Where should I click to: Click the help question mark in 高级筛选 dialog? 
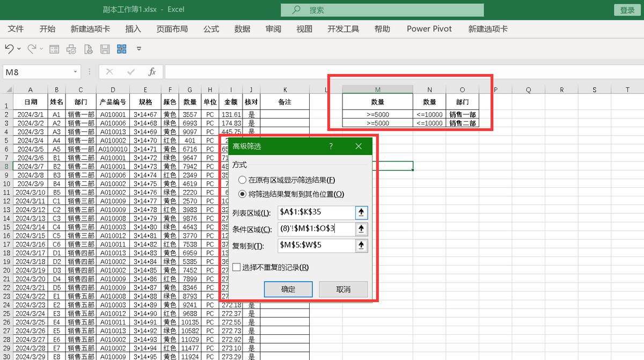click(x=331, y=146)
